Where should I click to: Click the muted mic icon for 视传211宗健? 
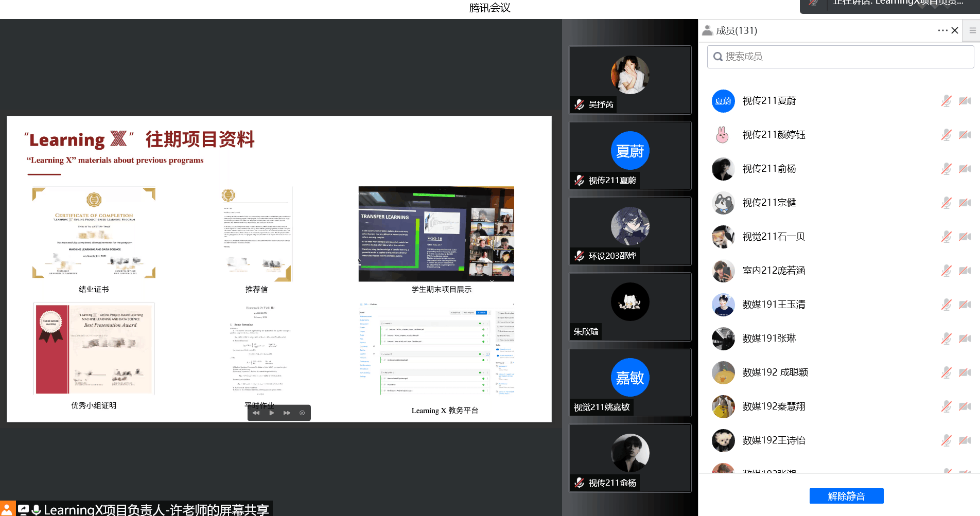tap(946, 203)
